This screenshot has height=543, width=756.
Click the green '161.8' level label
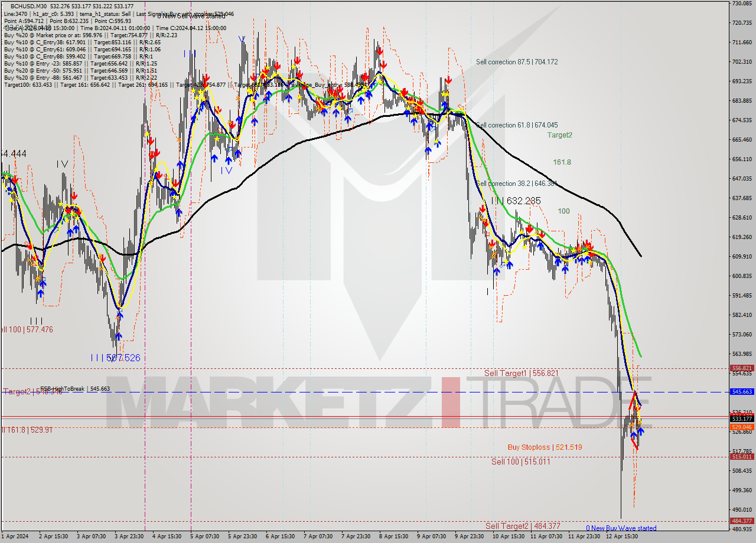[562, 162]
